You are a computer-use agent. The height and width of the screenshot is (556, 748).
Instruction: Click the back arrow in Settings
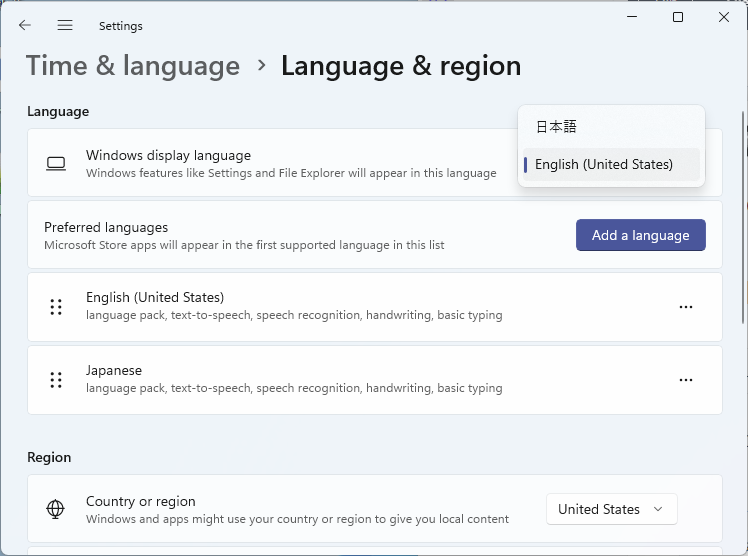(25, 25)
